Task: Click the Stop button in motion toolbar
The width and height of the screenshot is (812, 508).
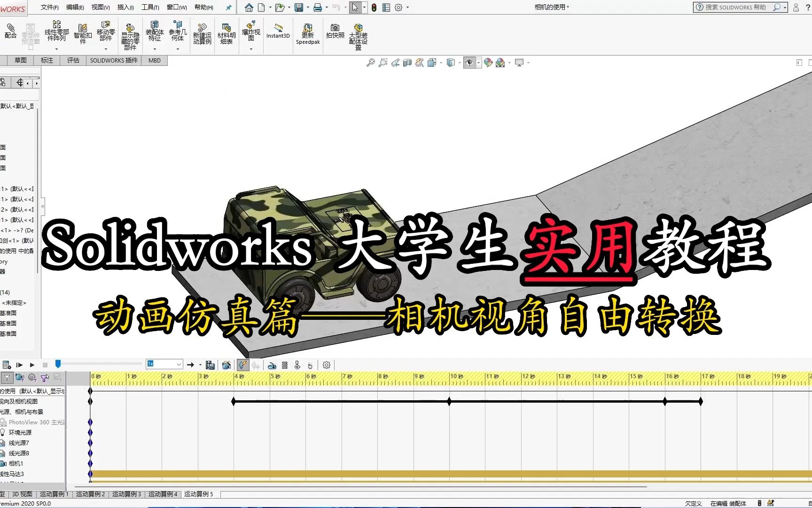Action: pos(45,365)
